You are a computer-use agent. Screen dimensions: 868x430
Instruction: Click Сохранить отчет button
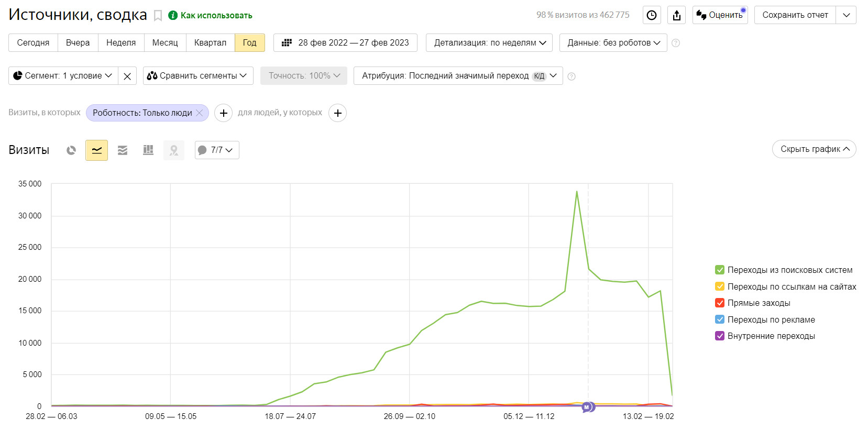coord(795,15)
